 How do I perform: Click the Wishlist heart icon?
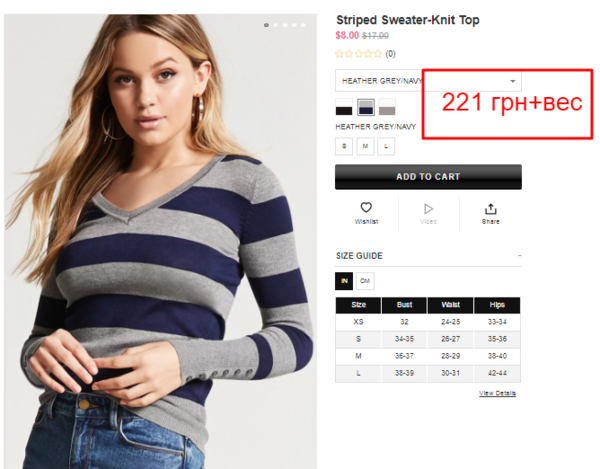(366, 207)
